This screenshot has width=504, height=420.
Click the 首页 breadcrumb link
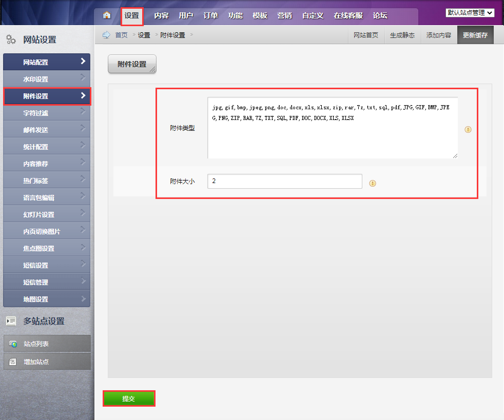[x=121, y=35]
